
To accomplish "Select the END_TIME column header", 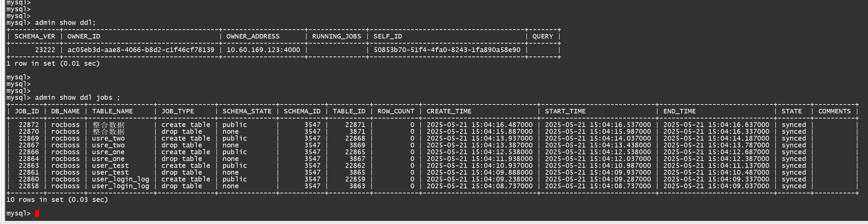I will coord(679,111).
